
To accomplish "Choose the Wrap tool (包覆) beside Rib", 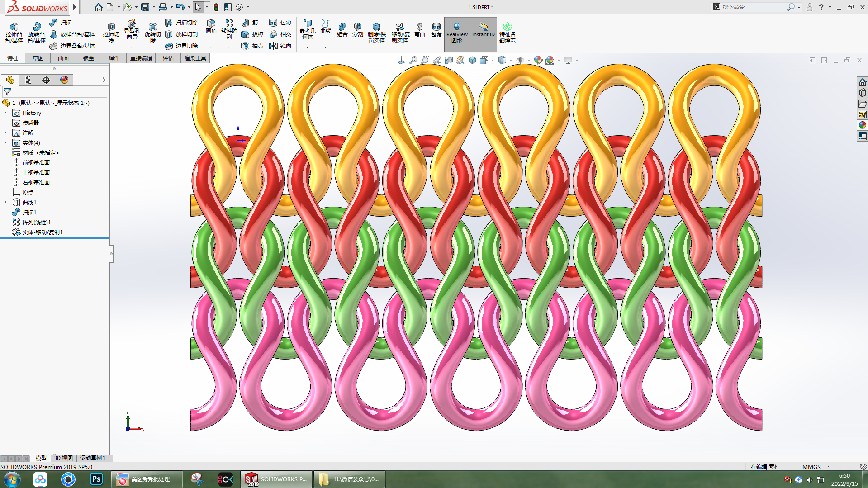I will click(280, 22).
